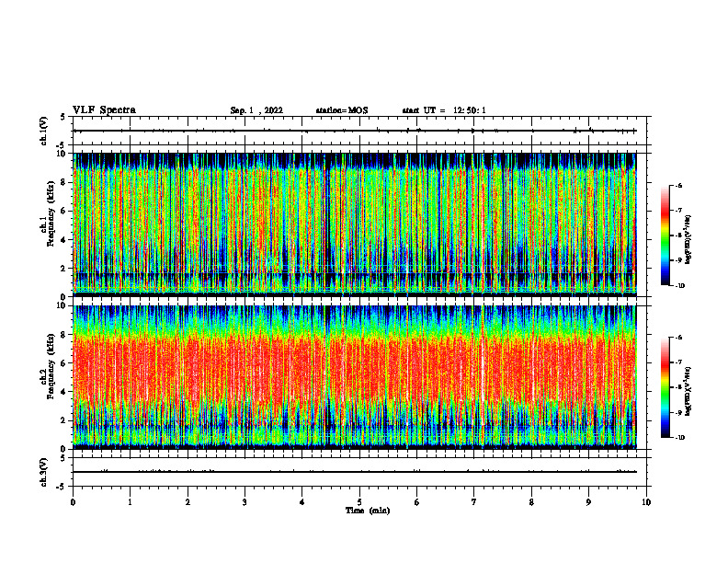Click time axis tick label 9
728x563 pixels.
pyautogui.click(x=588, y=502)
